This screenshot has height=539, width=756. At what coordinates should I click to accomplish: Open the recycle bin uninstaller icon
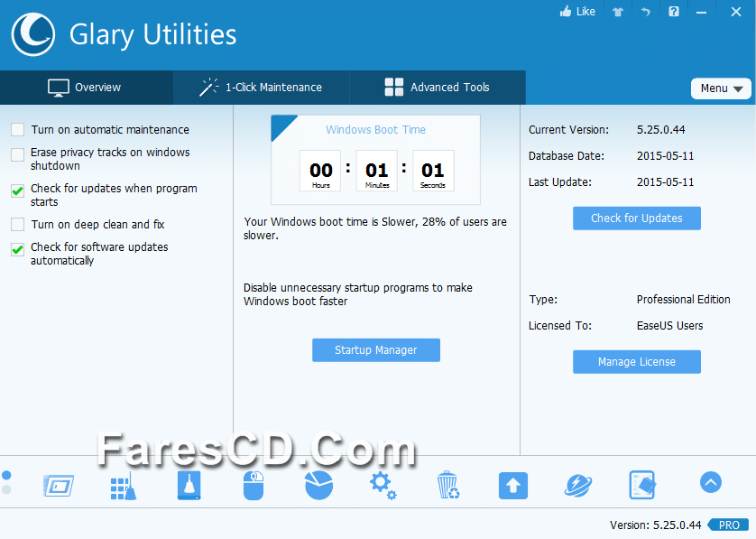(x=447, y=485)
